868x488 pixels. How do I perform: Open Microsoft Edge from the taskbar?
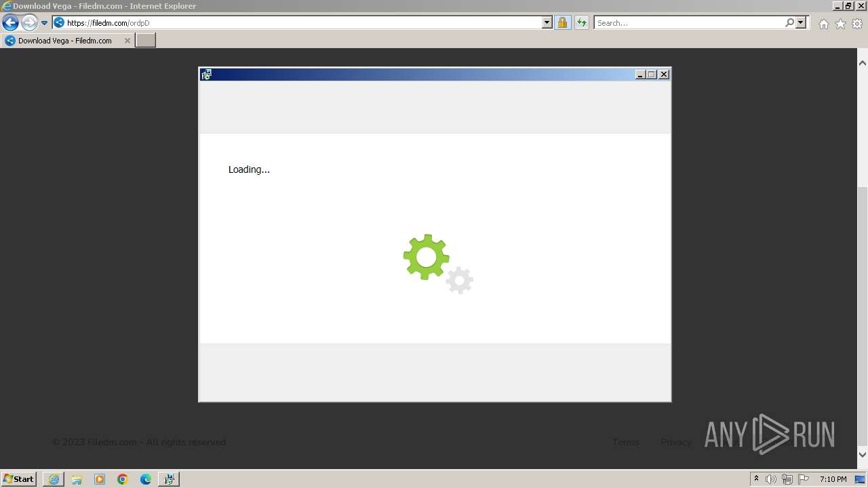(146, 479)
